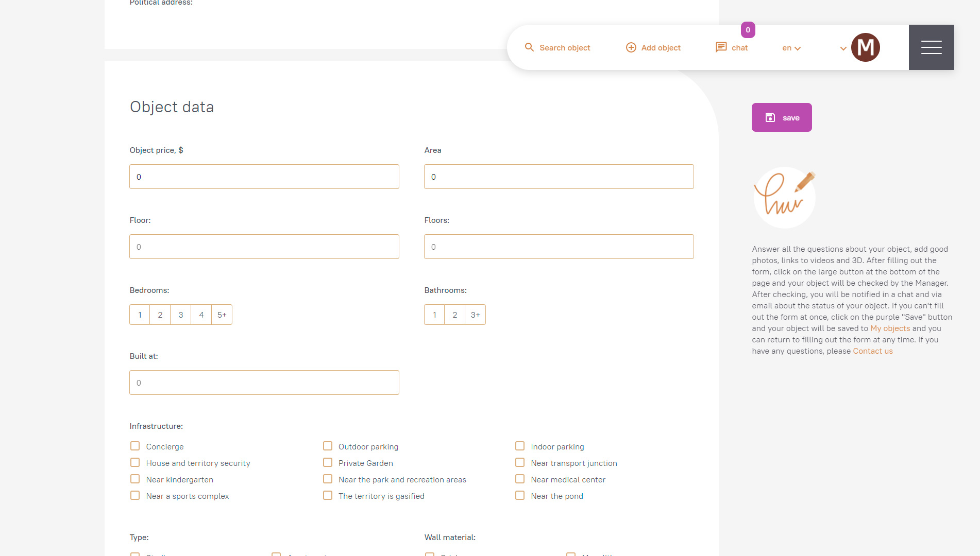
Task: Click into the Built at field
Action: [x=264, y=383]
